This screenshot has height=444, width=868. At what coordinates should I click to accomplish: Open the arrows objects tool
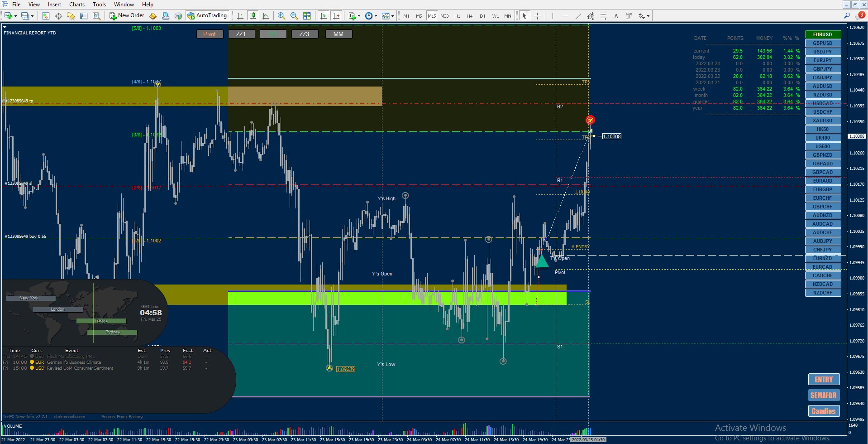[x=642, y=16]
